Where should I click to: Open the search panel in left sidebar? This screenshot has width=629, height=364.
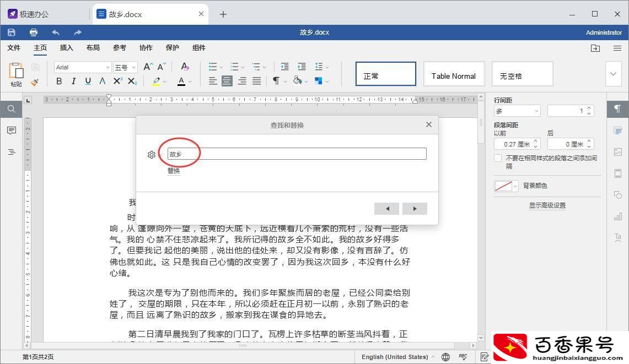pos(11,109)
